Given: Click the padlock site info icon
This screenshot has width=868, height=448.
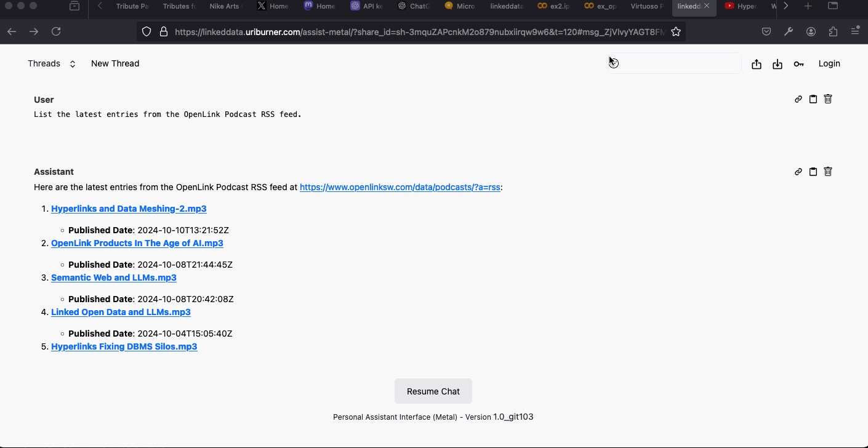Looking at the screenshot, I should 163,32.
